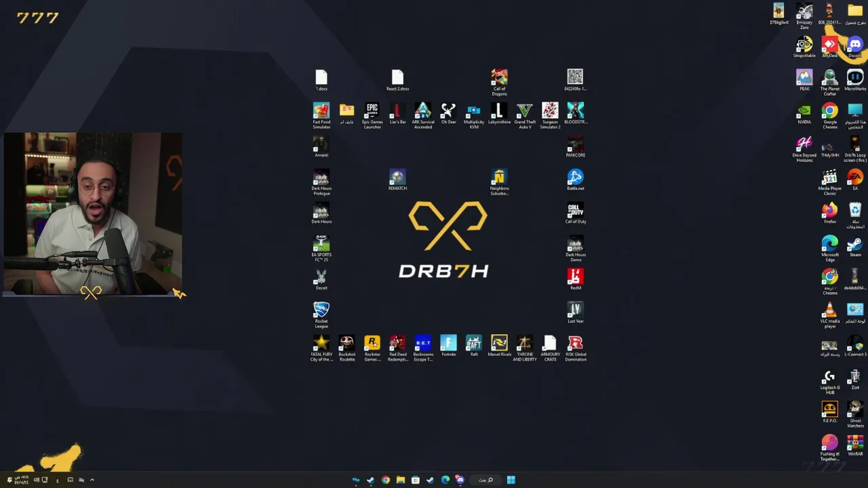The image size is (868, 488).
Task: Select the FATAL FURY City of the Wolves icon
Action: tap(321, 348)
